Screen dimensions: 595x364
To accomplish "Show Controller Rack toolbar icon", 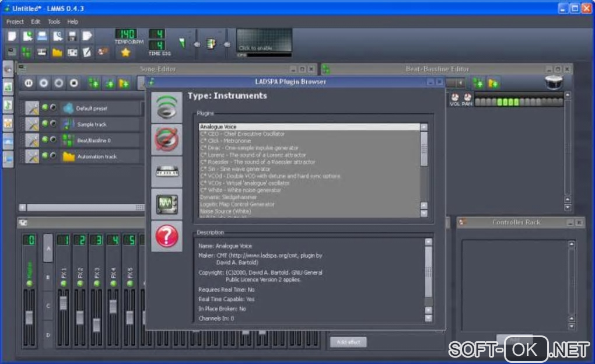I will click(103, 52).
